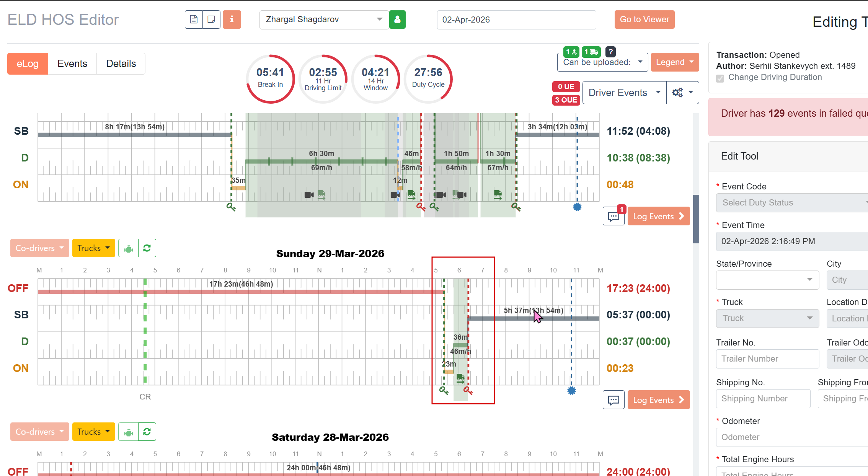
Task: Refresh the Sunday 29-Mar-2026 log
Action: [147, 248]
